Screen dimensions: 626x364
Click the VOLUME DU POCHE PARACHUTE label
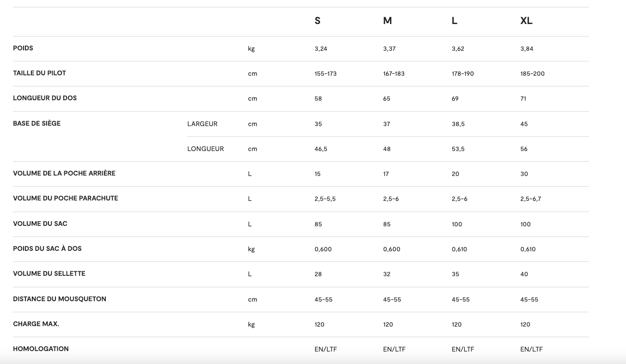[x=66, y=198]
